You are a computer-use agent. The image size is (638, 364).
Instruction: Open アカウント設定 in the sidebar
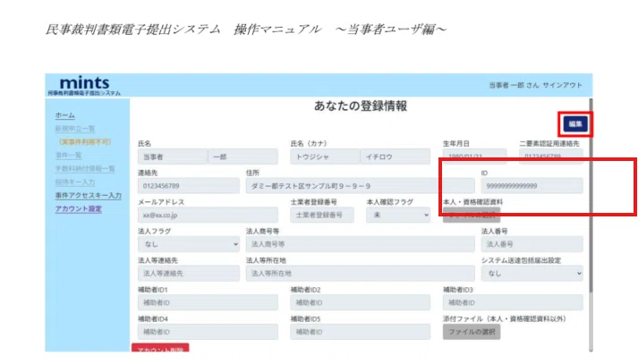click(x=79, y=208)
